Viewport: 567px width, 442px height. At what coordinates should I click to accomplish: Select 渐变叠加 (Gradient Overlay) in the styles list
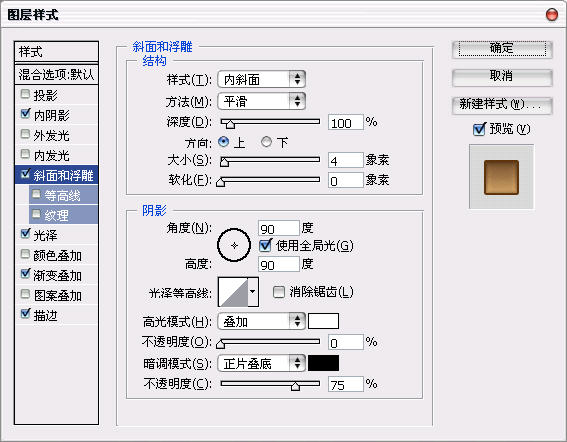(x=56, y=275)
